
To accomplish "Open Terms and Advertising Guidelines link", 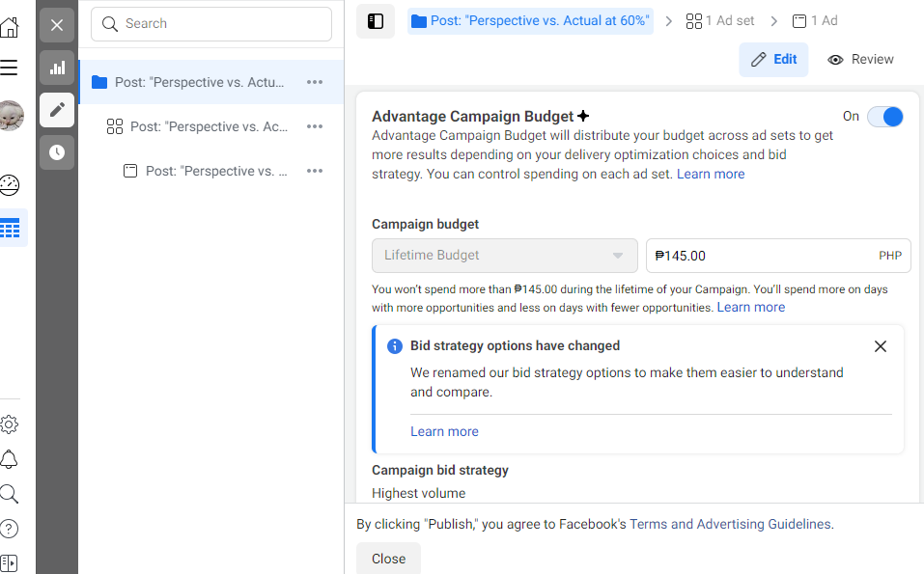I will coord(730,525).
